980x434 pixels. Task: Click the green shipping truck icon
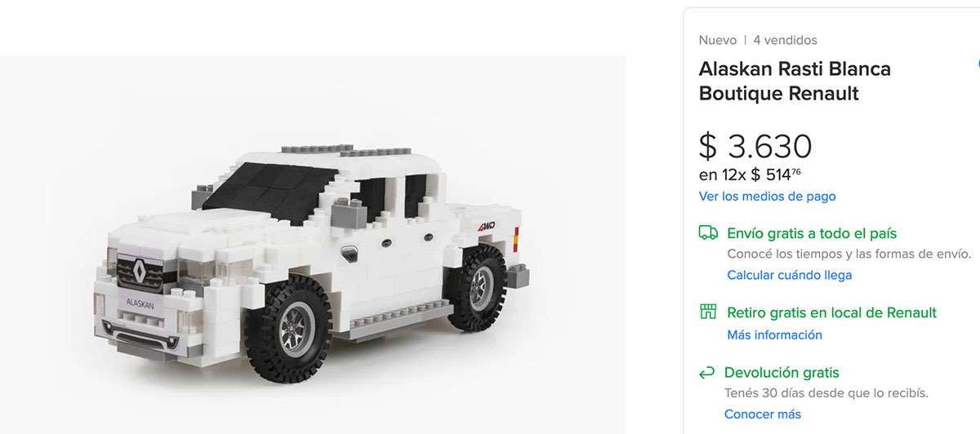(x=707, y=233)
